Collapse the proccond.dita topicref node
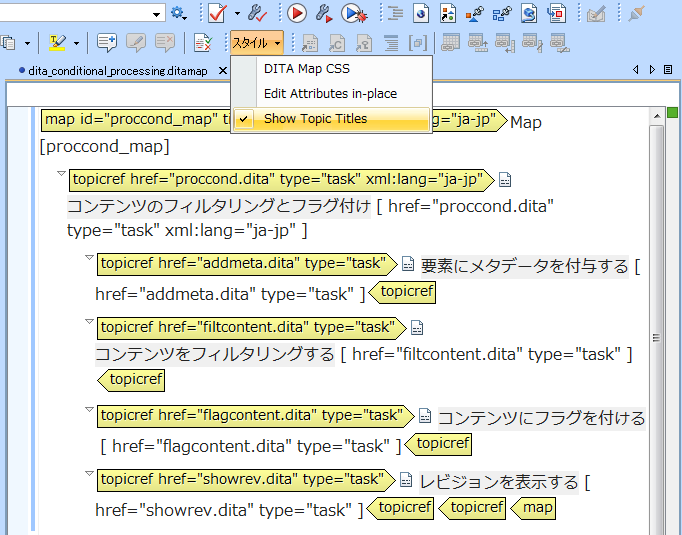 click(61, 174)
